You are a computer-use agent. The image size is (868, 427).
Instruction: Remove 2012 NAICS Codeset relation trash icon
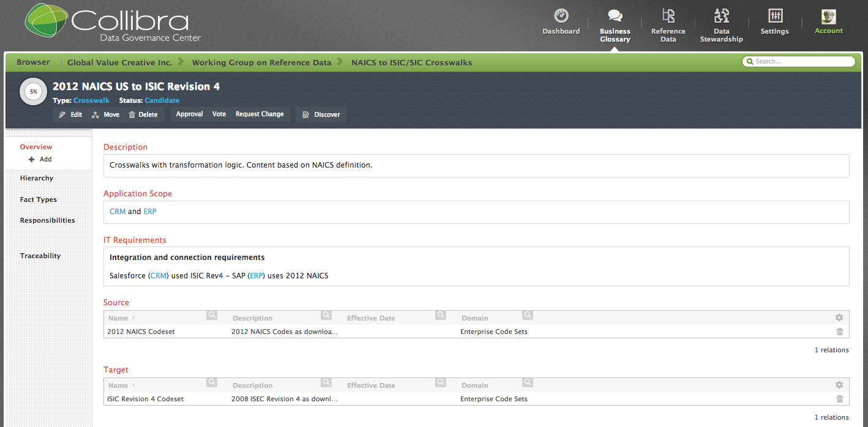pyautogui.click(x=840, y=332)
